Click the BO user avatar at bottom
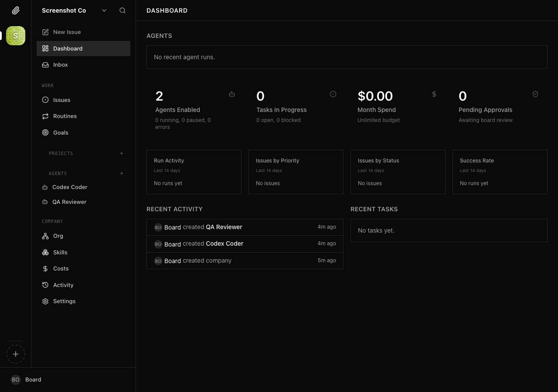Screen dimensions: 558x392 coord(16,380)
